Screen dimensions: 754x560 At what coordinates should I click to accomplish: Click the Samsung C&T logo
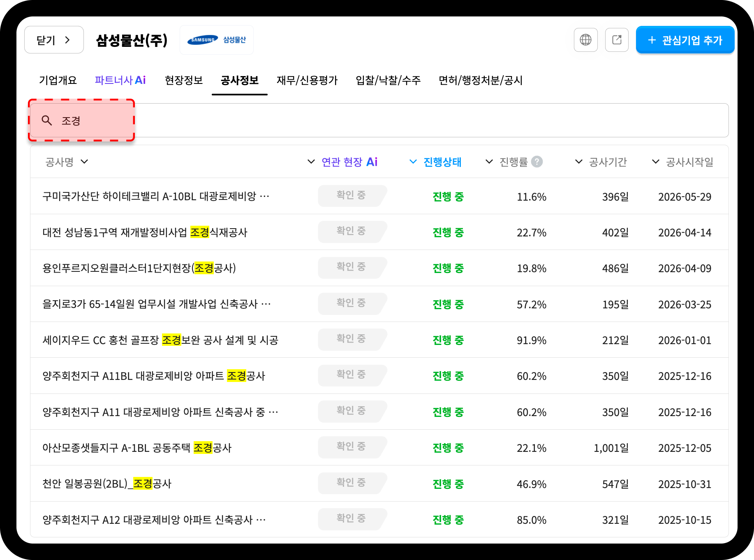click(x=217, y=40)
